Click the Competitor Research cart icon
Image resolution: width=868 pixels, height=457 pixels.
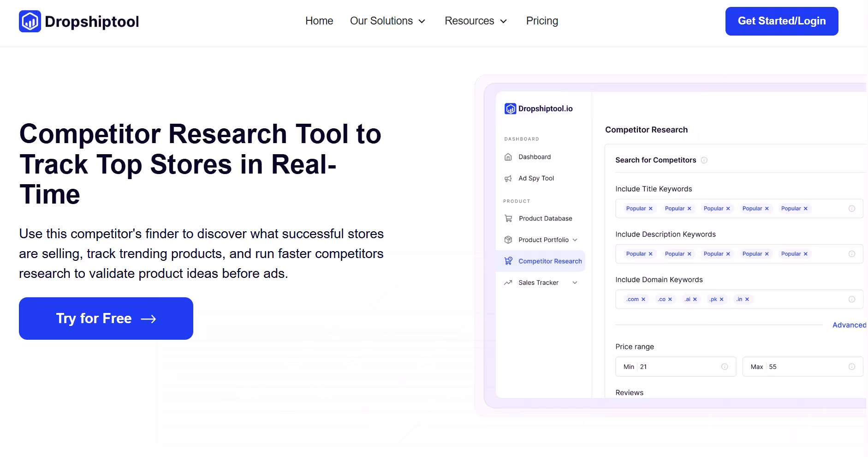tap(508, 261)
